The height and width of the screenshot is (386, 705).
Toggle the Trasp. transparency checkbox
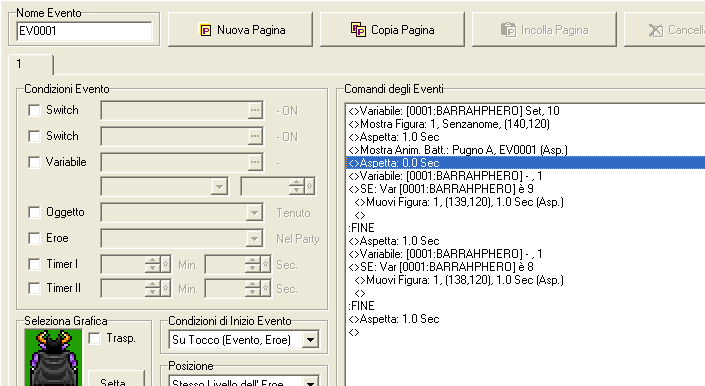coord(94,338)
